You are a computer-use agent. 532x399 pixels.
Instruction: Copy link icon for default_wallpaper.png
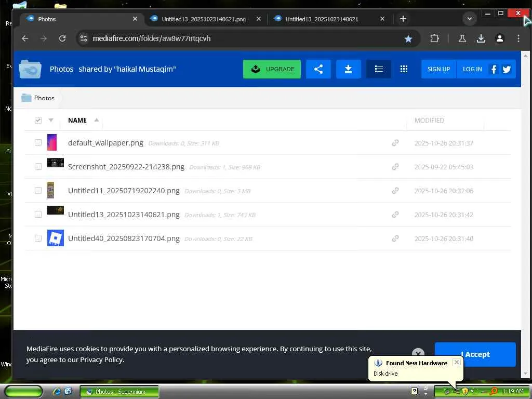[x=395, y=143]
